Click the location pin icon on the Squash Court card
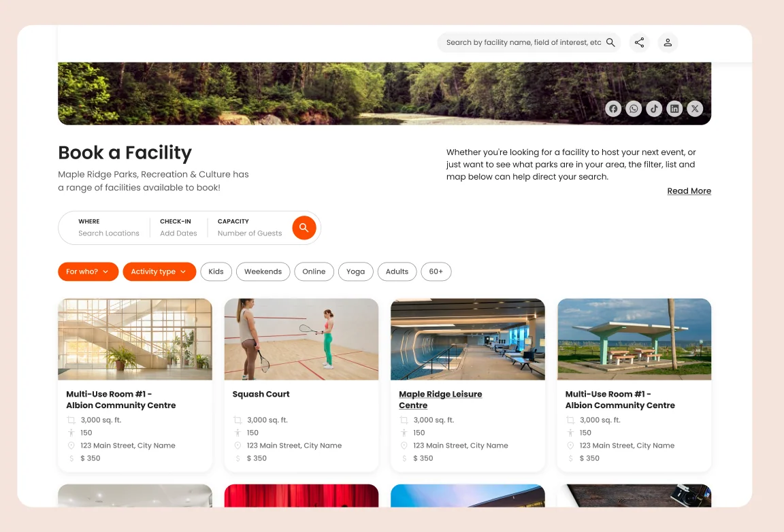 (238, 446)
